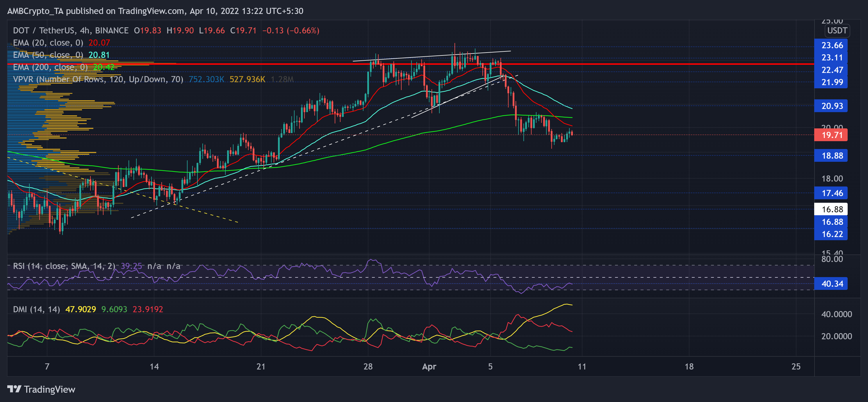Click the open price value O19.83
The image size is (868, 402).
[148, 30]
